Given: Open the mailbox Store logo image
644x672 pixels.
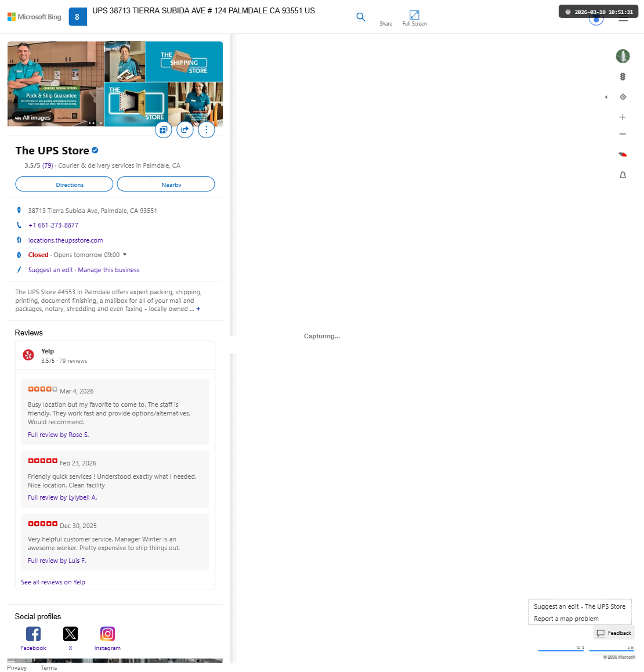Looking at the screenshot, I should (x=136, y=104).
